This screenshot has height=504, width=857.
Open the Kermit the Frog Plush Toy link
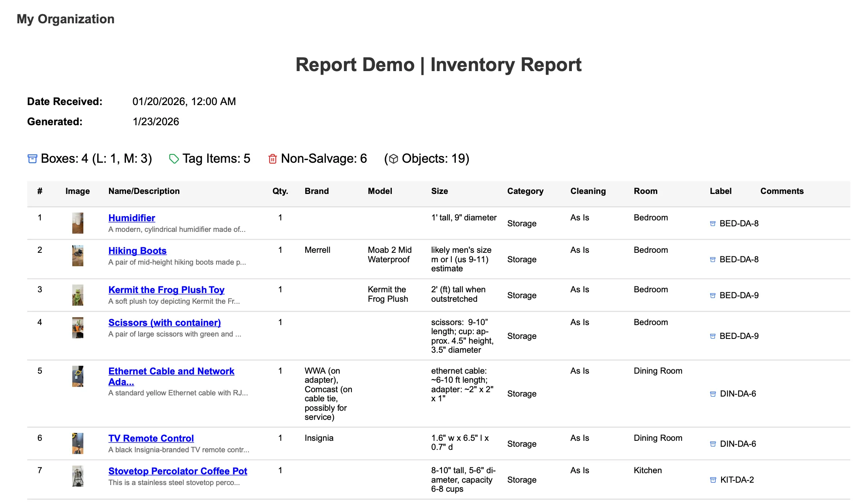click(x=166, y=290)
